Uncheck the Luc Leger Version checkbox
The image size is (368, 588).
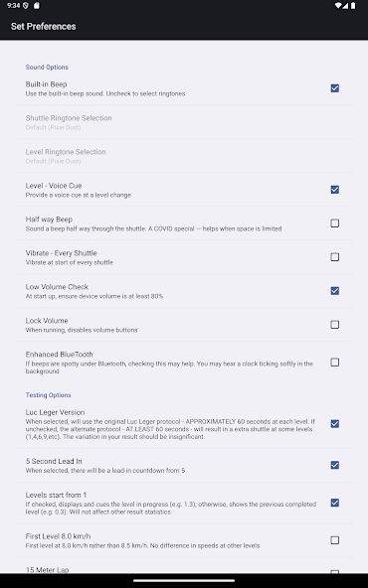coord(334,424)
